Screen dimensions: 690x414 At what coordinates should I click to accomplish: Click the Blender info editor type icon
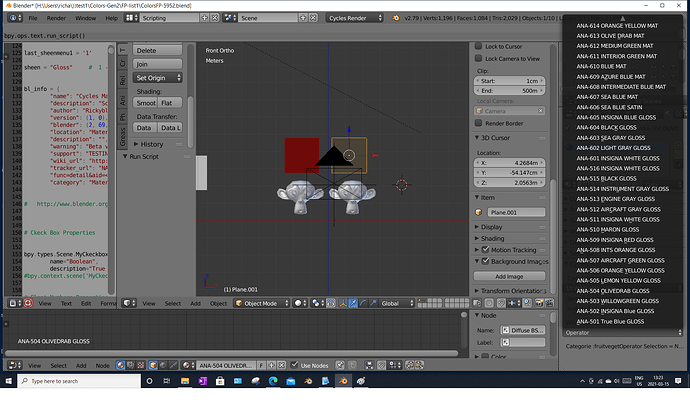(x=13, y=18)
